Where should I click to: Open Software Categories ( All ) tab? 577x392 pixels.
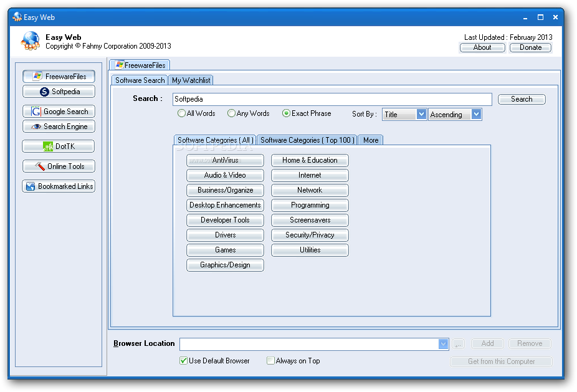pyautogui.click(x=215, y=140)
